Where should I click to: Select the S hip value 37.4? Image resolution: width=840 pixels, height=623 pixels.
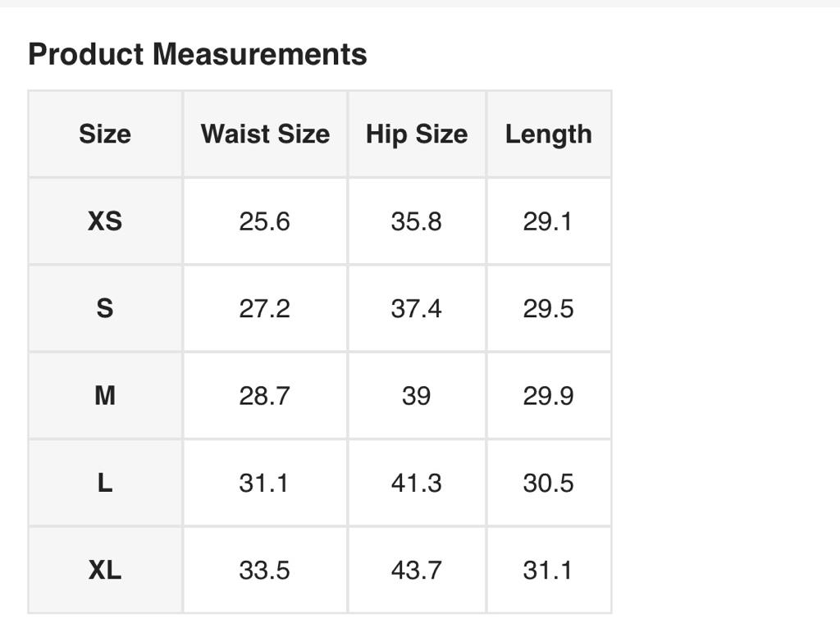pyautogui.click(x=416, y=308)
